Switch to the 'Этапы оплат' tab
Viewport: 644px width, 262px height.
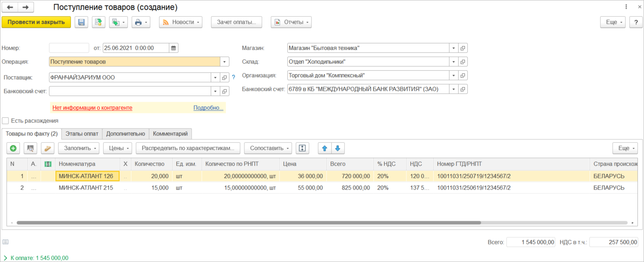click(x=82, y=134)
